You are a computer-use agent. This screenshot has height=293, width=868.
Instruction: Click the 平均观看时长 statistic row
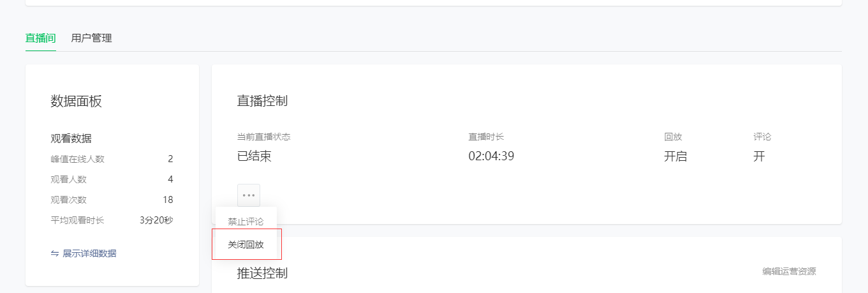coord(112,220)
